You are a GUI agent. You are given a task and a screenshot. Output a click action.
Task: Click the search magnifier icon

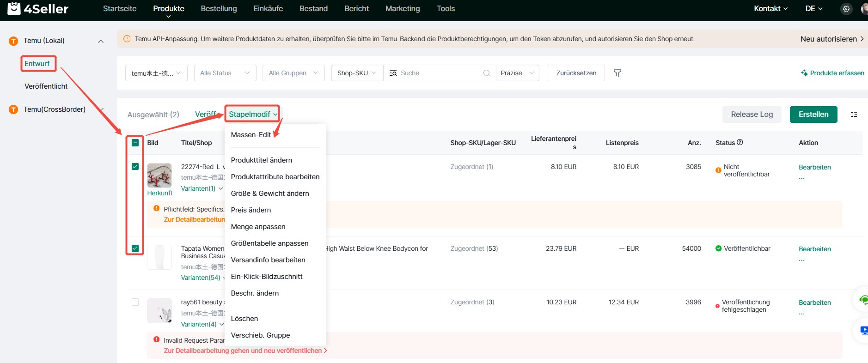click(x=486, y=73)
